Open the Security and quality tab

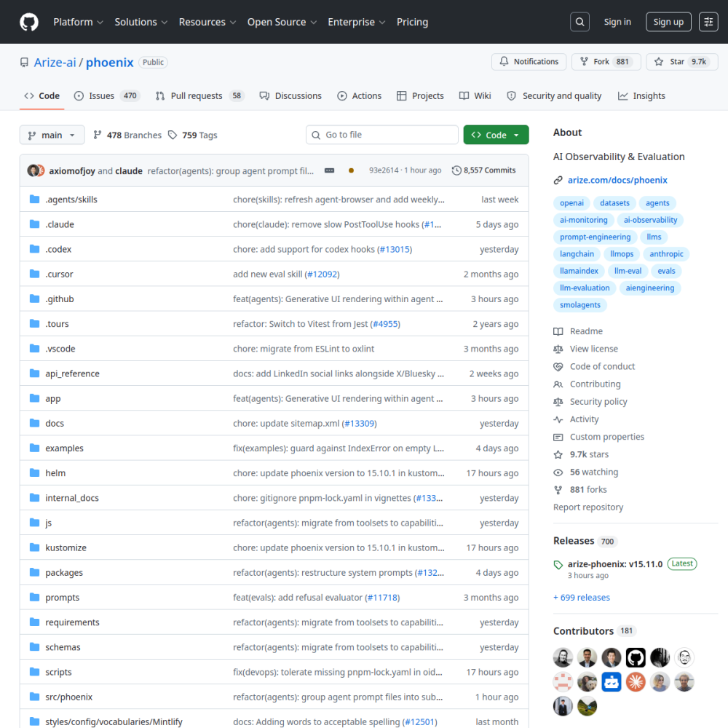[554, 95]
